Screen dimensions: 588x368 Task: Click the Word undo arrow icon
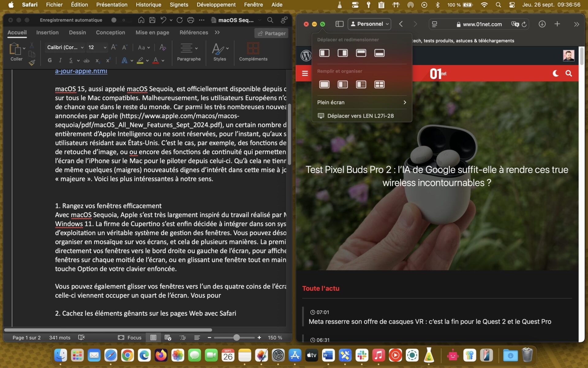163,20
